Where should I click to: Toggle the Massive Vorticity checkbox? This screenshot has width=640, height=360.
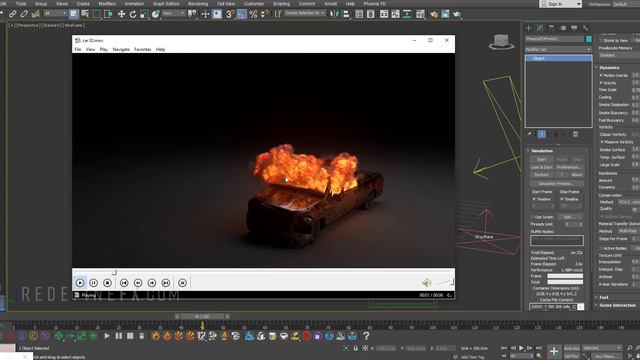pyautogui.click(x=602, y=142)
